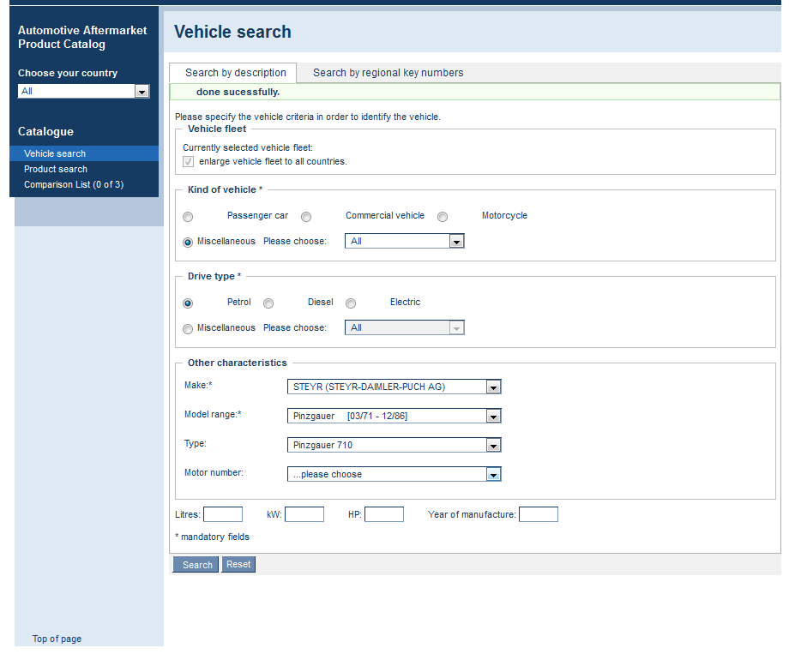Expand the Type dropdown showing Pinzgauer 710
The image size is (789, 672).
(394, 445)
